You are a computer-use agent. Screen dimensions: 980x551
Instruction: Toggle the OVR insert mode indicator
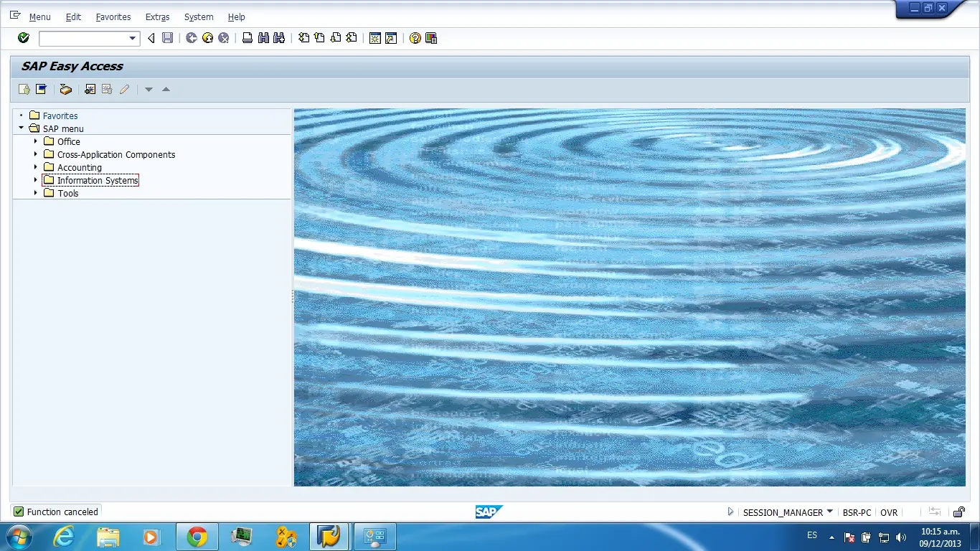tap(889, 512)
